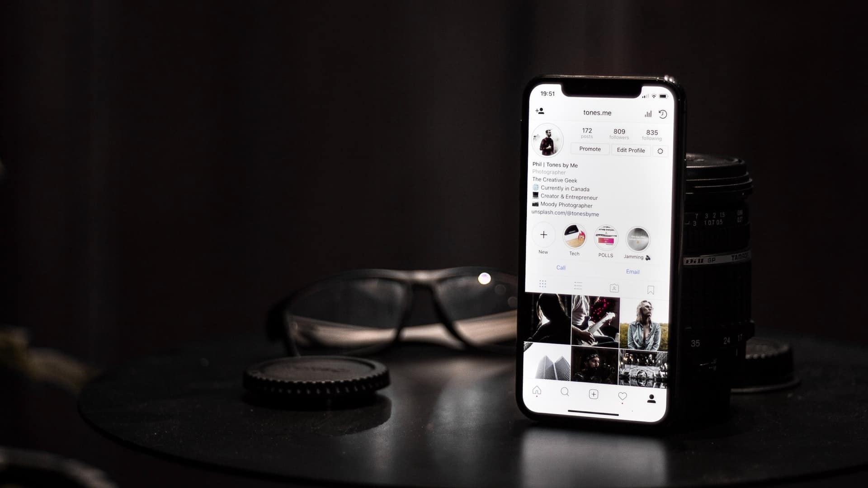Viewport: 868px width, 488px height.
Task: Open the Promote button
Action: tap(590, 150)
